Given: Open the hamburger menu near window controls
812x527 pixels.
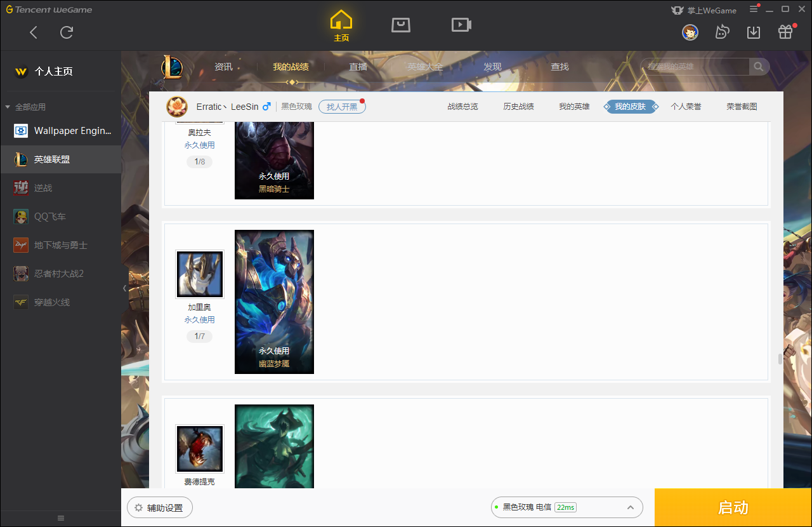Looking at the screenshot, I should point(754,9).
